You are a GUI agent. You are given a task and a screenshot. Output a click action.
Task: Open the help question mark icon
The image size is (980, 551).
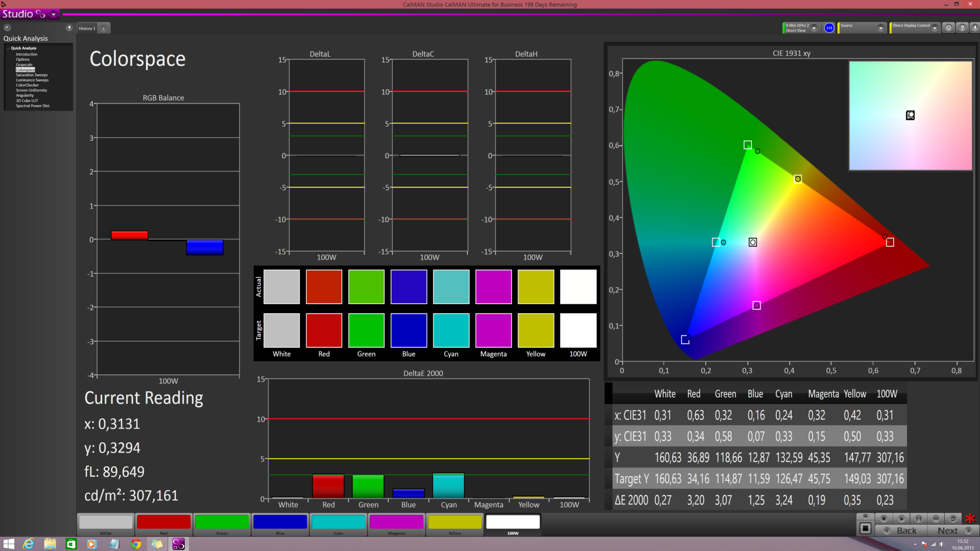(x=962, y=28)
